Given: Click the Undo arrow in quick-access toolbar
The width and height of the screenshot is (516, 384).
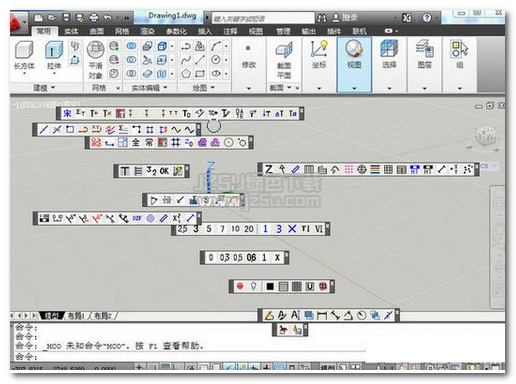Looking at the screenshot, I should pos(107,17).
